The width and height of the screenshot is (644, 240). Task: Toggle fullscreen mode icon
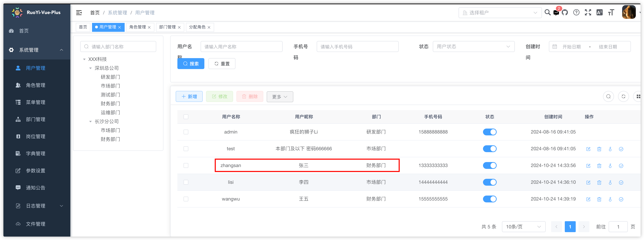tap(588, 12)
